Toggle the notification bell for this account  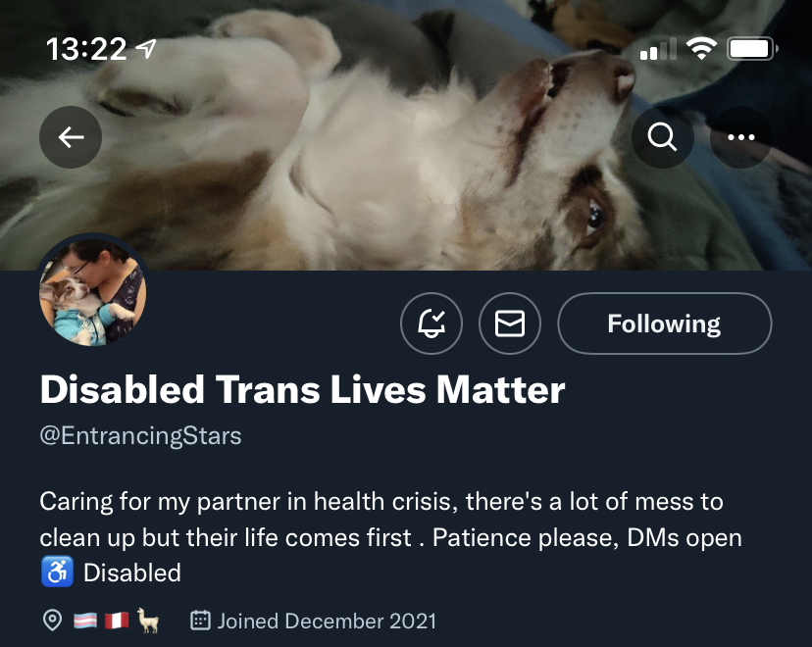coord(431,323)
